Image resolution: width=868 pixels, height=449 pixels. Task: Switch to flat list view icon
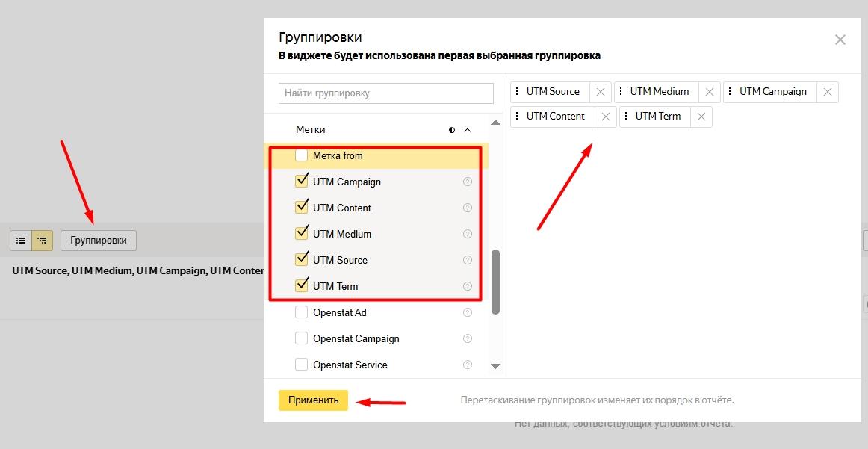[21, 241]
